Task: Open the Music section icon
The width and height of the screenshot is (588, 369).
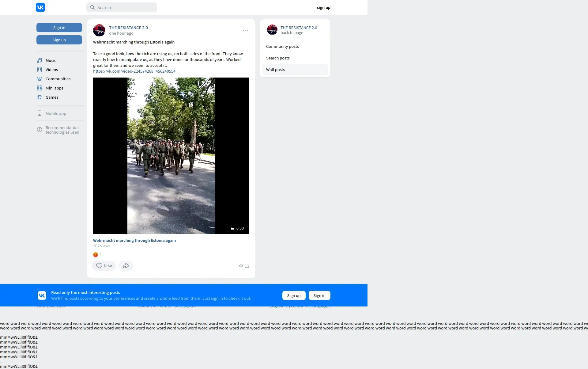Action: [x=40, y=60]
